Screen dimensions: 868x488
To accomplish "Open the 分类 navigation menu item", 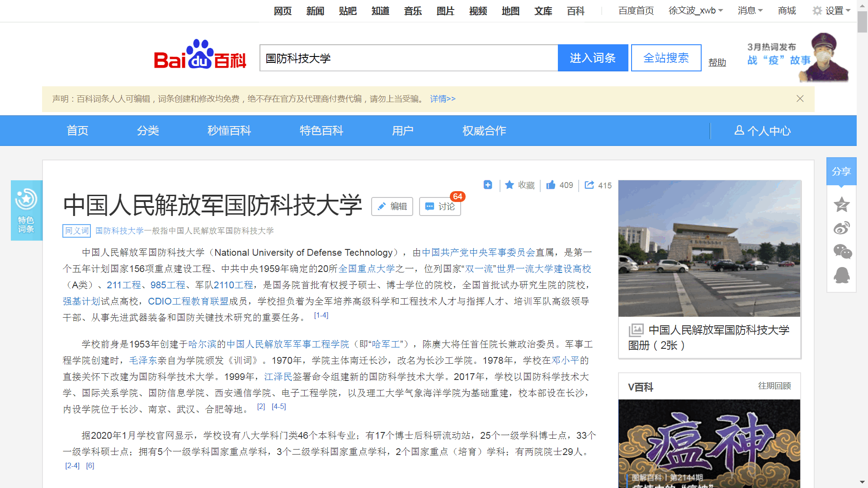I will click(x=148, y=131).
